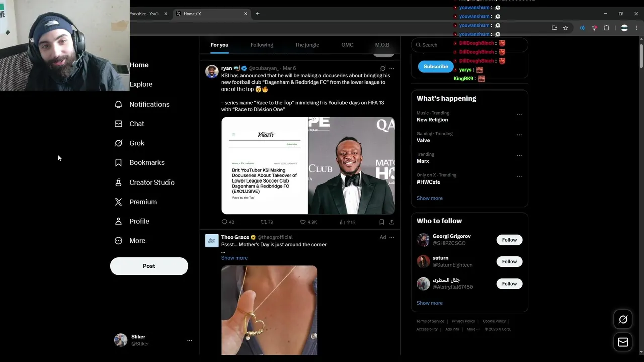The height and width of the screenshot is (362, 644).
Task: Click the Subscribe button
Action: coord(436,66)
